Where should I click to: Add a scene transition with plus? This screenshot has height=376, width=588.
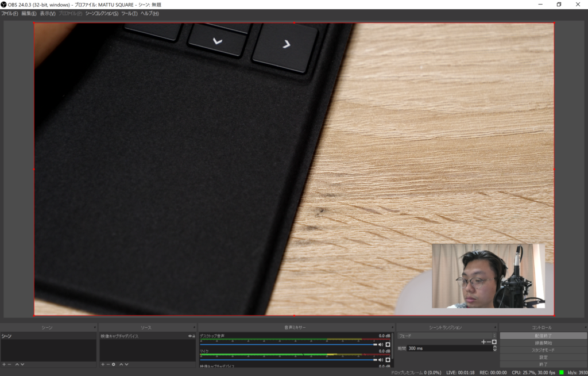click(x=483, y=342)
